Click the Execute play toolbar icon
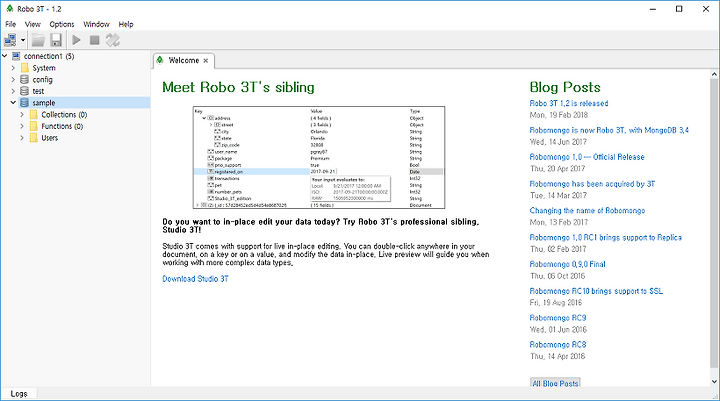720x401 pixels. (x=77, y=40)
